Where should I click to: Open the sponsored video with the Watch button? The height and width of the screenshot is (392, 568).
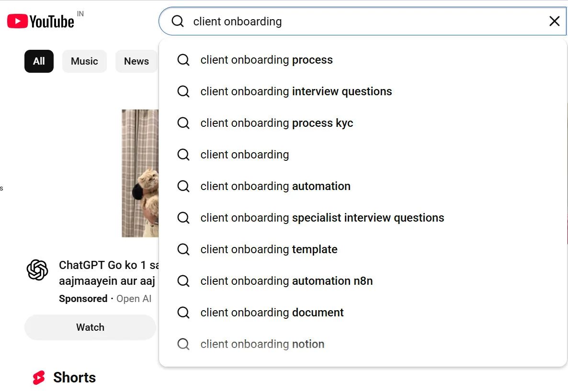[90, 327]
